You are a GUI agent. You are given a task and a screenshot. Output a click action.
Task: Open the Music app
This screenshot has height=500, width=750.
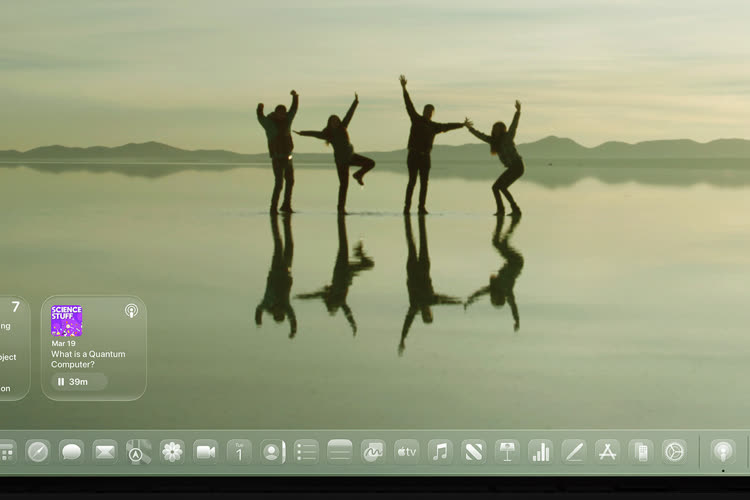click(x=440, y=452)
